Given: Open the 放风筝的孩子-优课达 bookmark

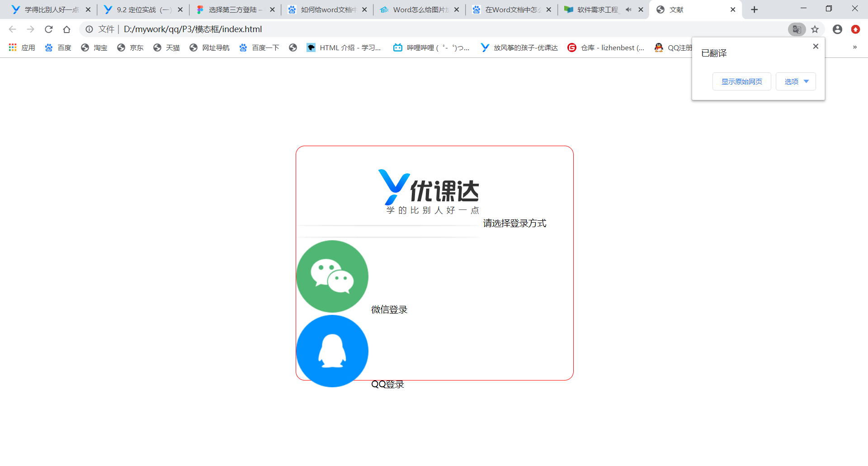Looking at the screenshot, I should (519, 48).
